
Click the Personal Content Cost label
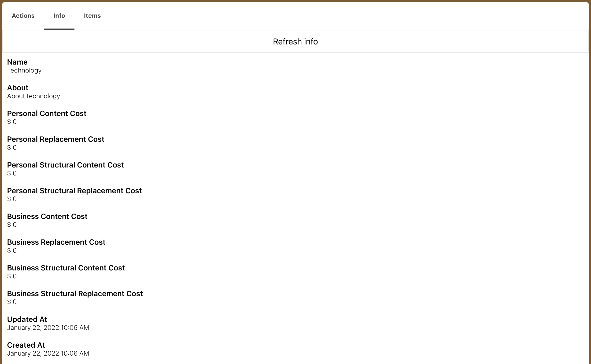point(47,114)
